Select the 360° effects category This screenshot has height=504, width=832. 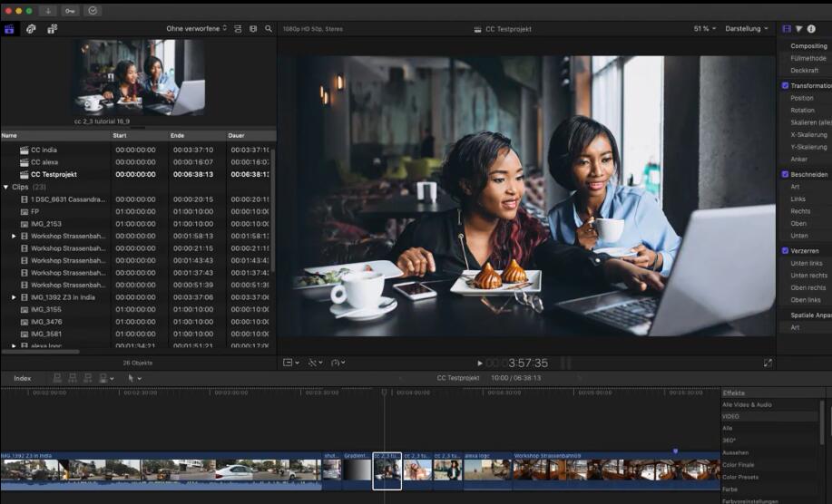click(x=729, y=441)
